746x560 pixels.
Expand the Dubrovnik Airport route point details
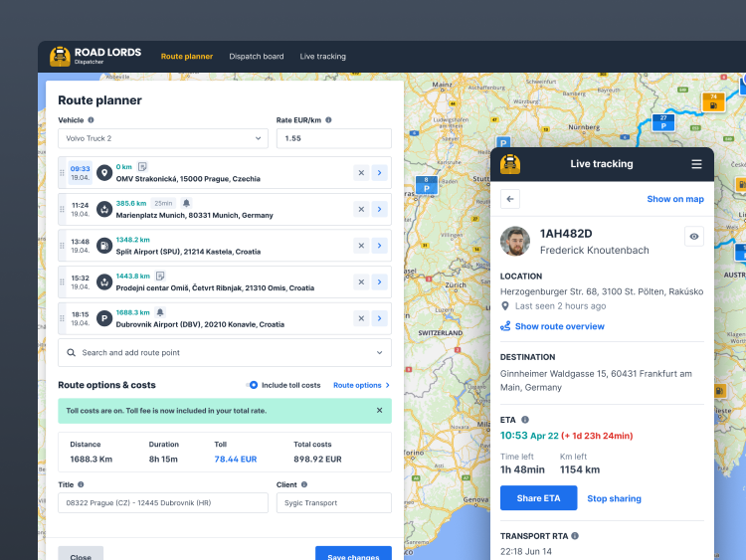tap(379, 318)
